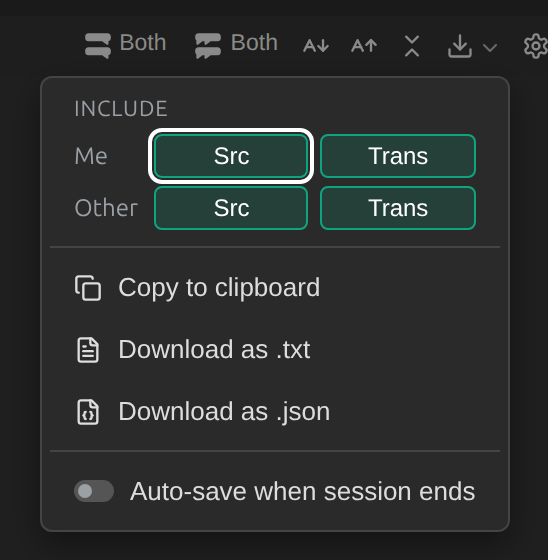
Task: Toggle Other Trans include option
Action: (398, 208)
